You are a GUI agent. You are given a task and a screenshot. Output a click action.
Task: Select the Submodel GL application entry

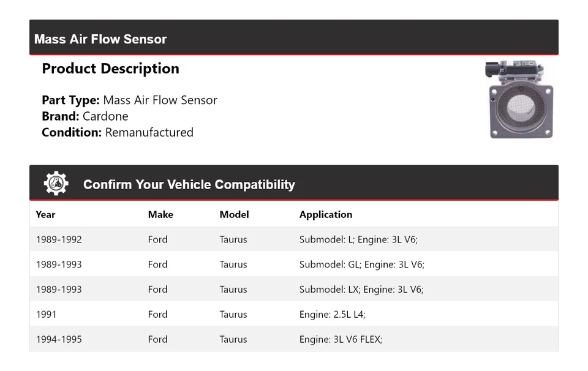coord(361,264)
